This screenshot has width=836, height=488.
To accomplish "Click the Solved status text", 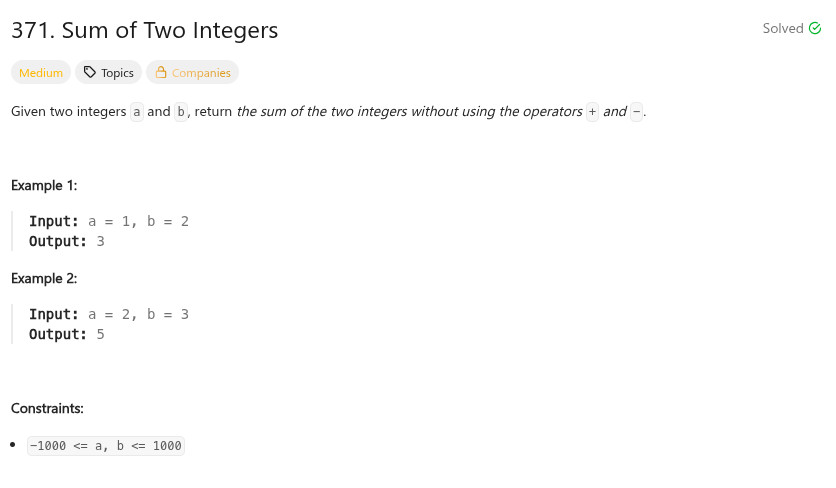I will [x=783, y=29].
